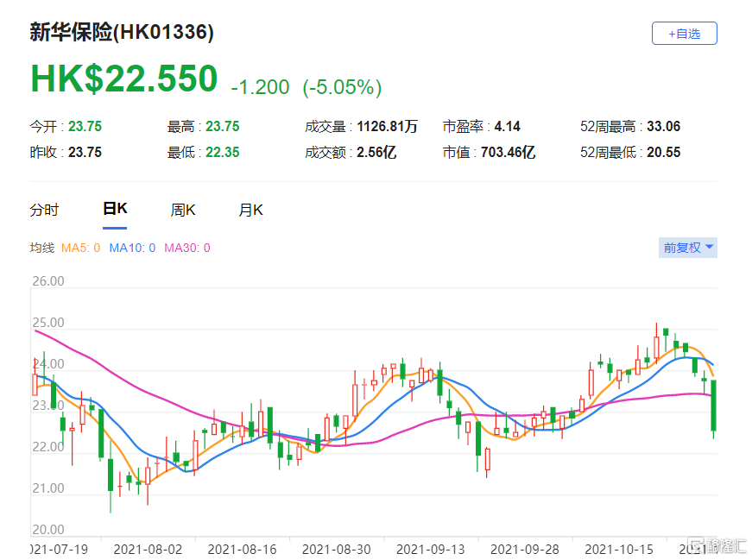Click the 市值 value 703.46亿

click(x=508, y=153)
